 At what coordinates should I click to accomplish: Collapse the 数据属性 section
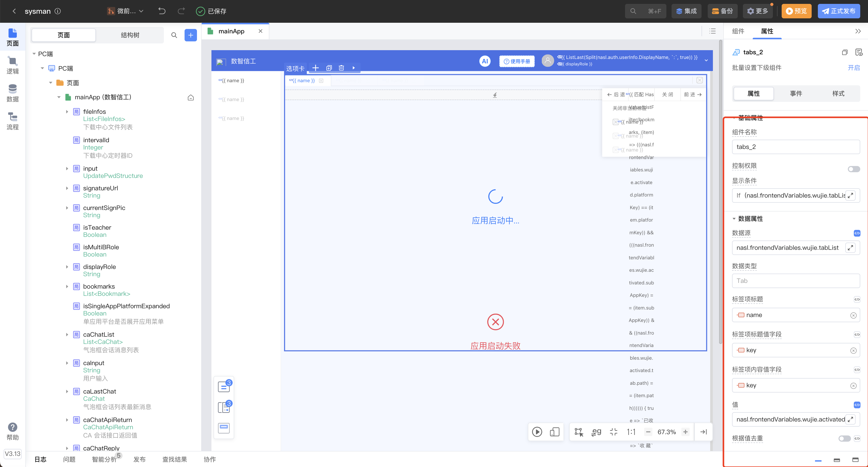tap(734, 219)
